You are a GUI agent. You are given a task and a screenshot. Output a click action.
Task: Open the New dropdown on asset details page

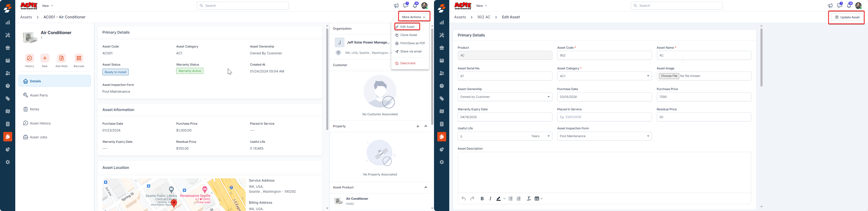pyautogui.click(x=47, y=6)
